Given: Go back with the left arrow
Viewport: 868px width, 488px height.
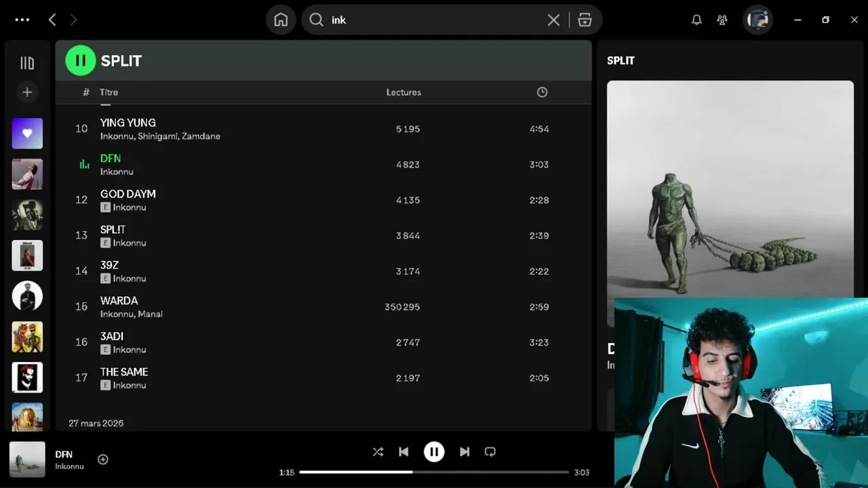Looking at the screenshot, I should 52,20.
